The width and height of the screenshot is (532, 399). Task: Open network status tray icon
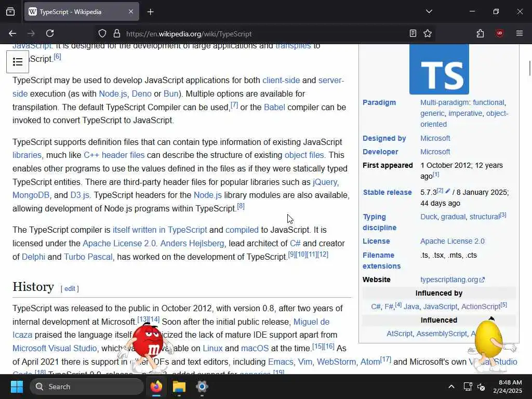468,387
